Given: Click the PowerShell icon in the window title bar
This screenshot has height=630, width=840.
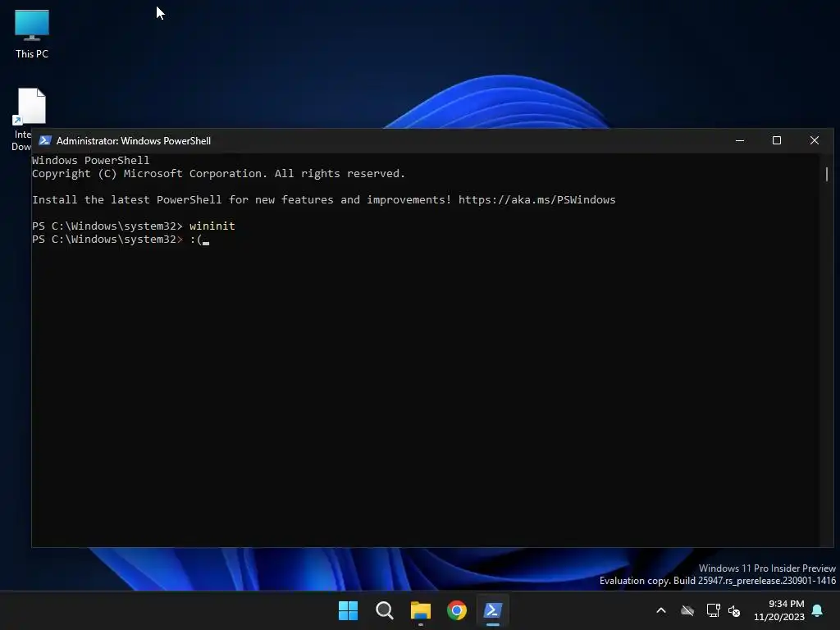Looking at the screenshot, I should point(45,140).
